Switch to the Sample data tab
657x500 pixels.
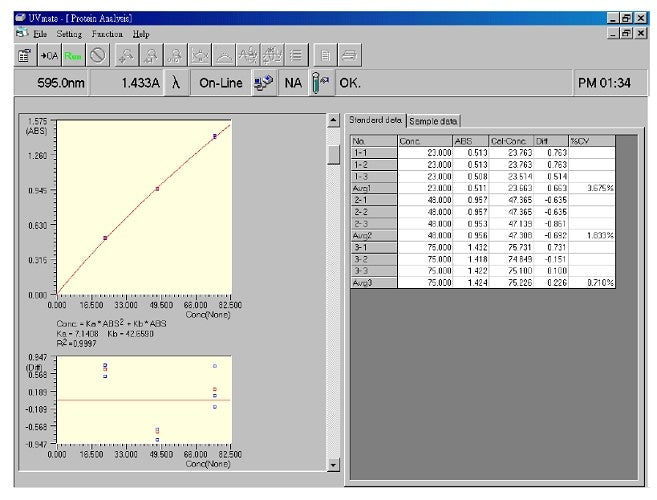[x=433, y=121]
